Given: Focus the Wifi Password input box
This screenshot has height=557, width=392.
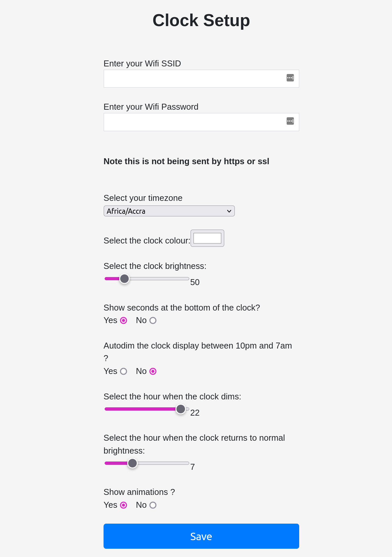Looking at the screenshot, I should pyautogui.click(x=194, y=122).
